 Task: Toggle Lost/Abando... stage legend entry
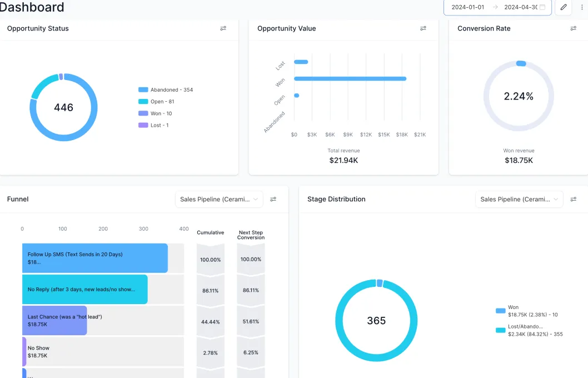tap(529, 330)
